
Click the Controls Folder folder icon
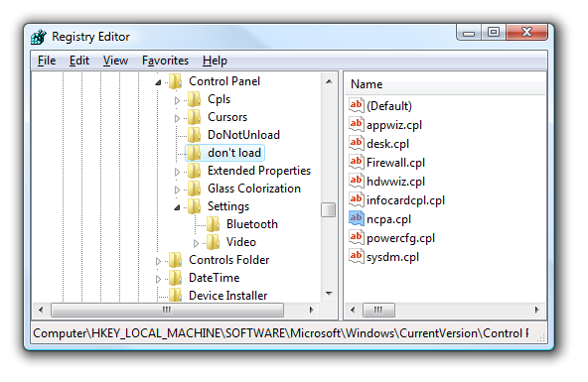(176, 260)
